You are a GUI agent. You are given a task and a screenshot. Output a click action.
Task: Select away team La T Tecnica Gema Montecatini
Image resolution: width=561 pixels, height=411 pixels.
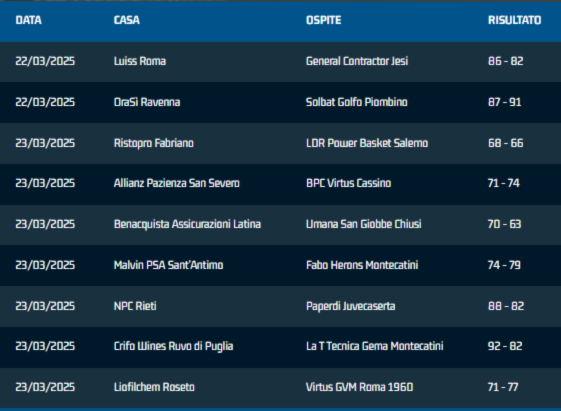(x=375, y=346)
